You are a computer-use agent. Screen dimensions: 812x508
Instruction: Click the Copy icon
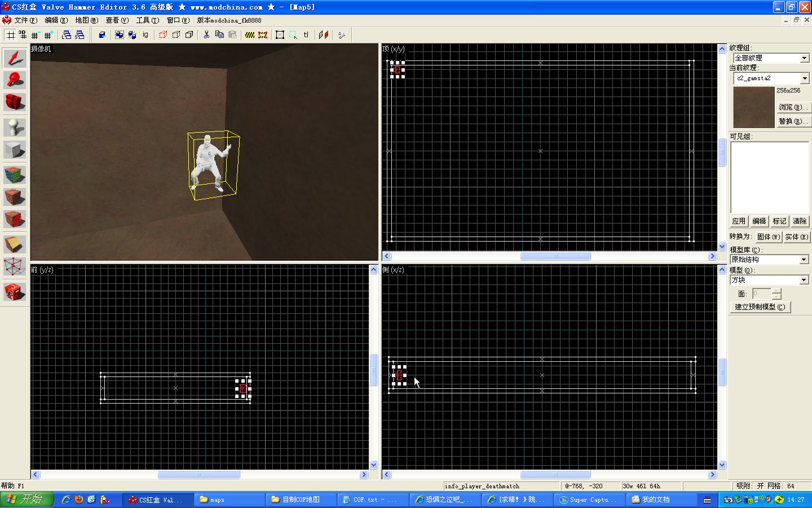(x=219, y=35)
